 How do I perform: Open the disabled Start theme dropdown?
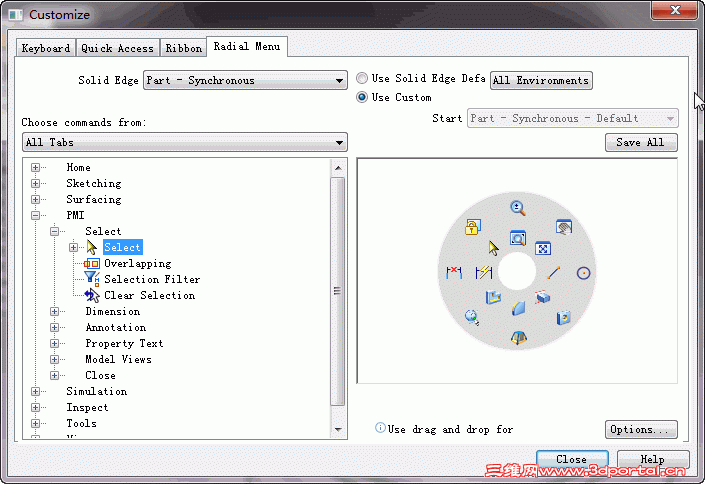pos(572,119)
